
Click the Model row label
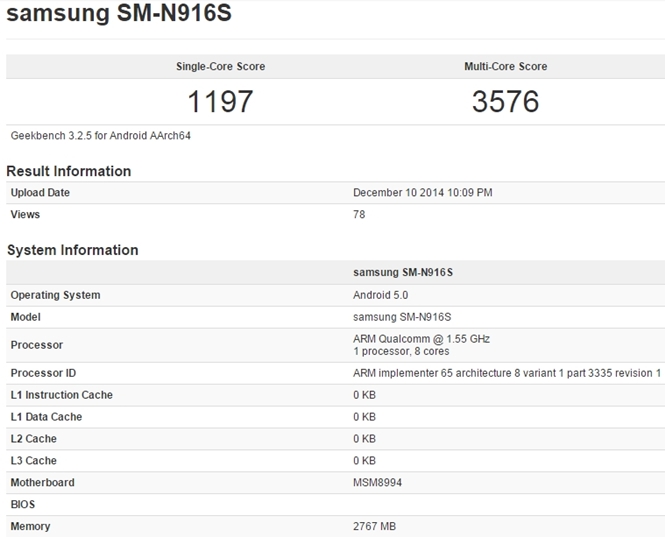click(x=27, y=317)
